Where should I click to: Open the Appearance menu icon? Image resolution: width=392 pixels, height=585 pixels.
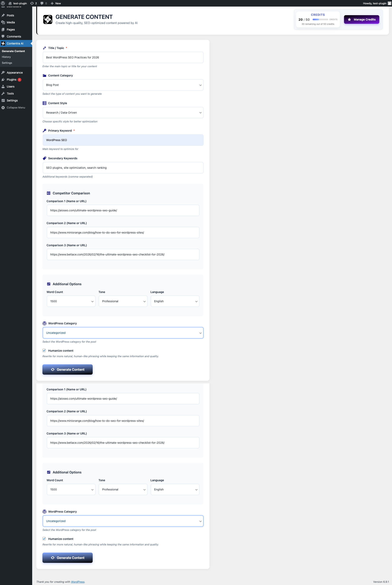[x=3, y=73]
